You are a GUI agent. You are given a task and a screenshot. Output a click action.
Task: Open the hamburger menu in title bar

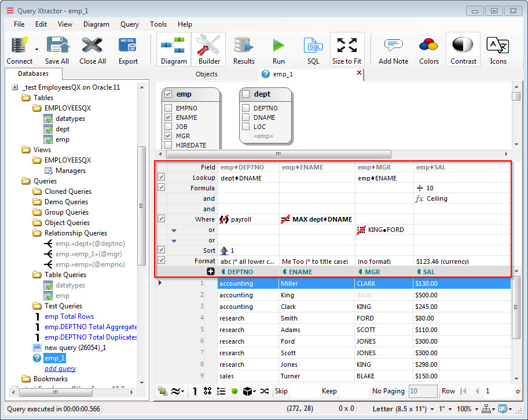10,10
